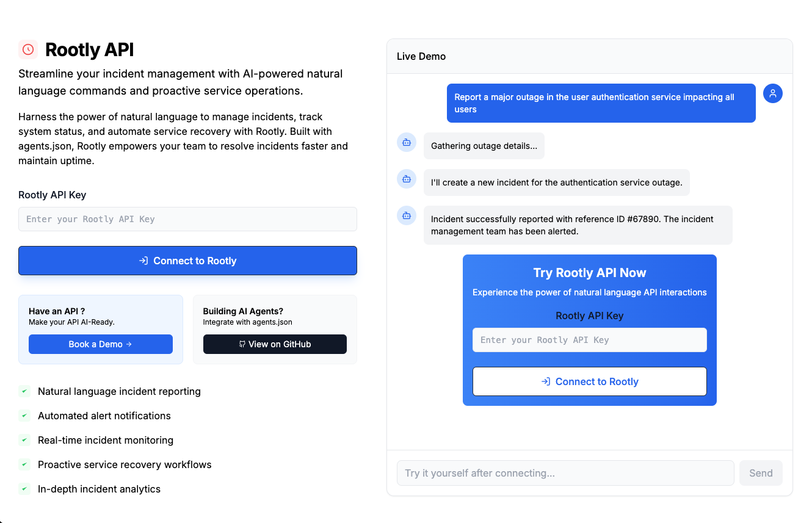812x523 pixels.
Task: Click the checkmark icon next to Natural language incident reporting
Action: click(24, 391)
